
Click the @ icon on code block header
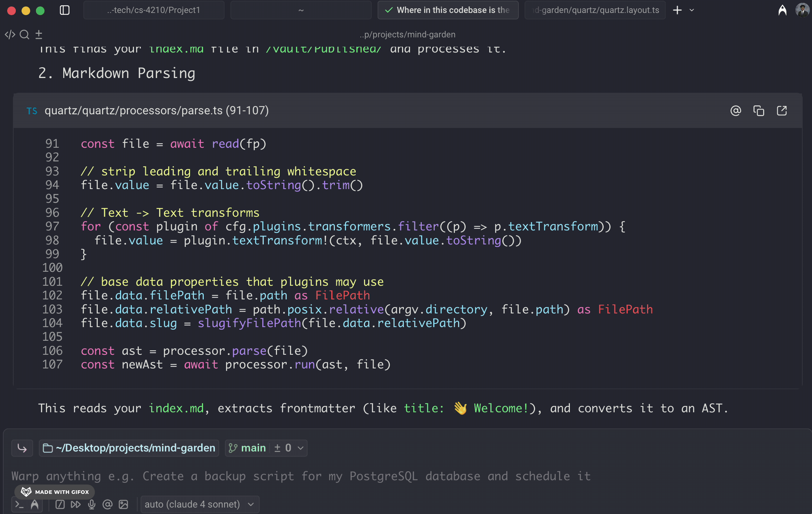735,111
